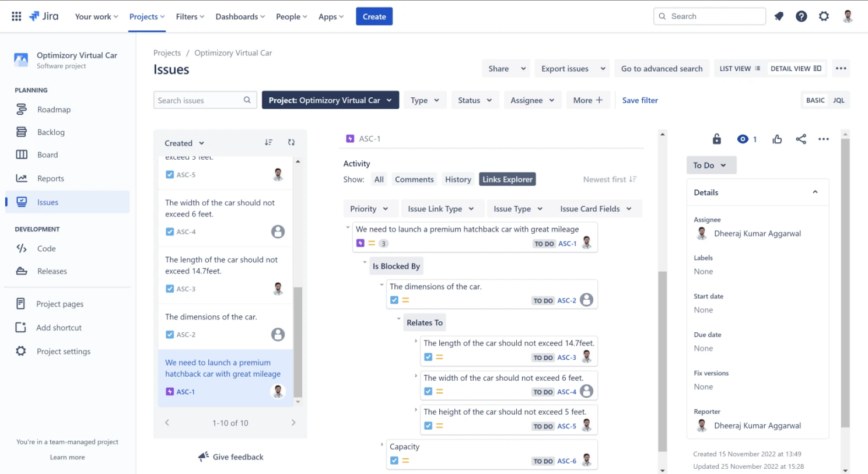
Task: Open user profile avatar in top bar
Action: (x=848, y=16)
